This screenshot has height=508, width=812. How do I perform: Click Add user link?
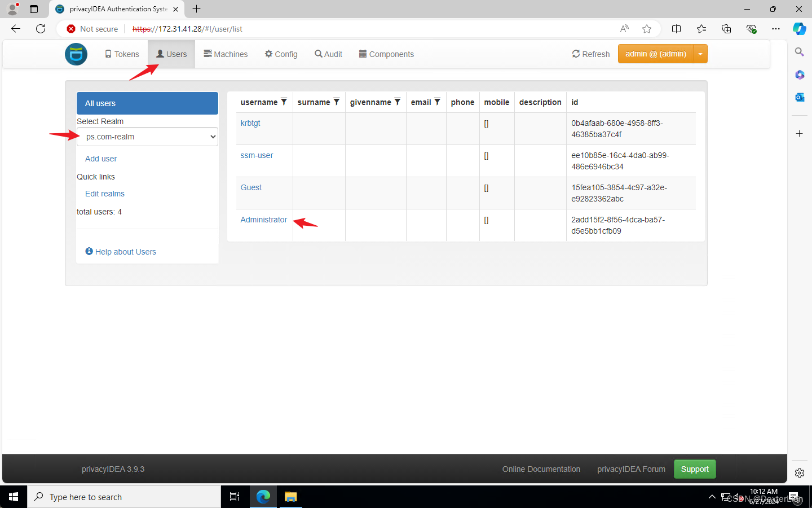(x=101, y=159)
